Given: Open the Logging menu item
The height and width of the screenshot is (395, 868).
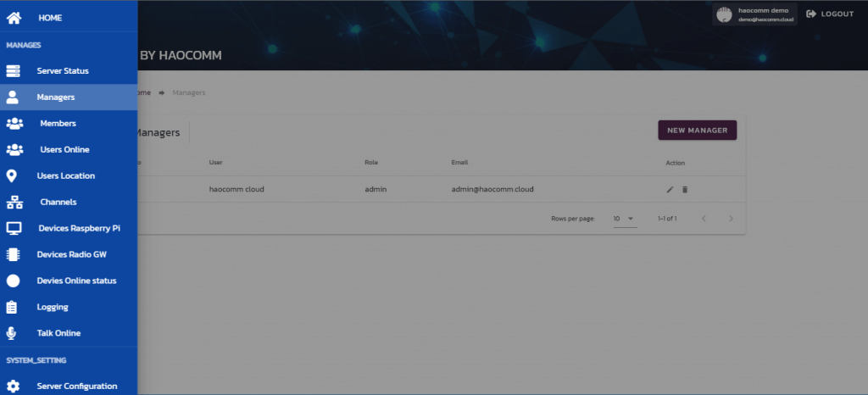Looking at the screenshot, I should 69,307.
